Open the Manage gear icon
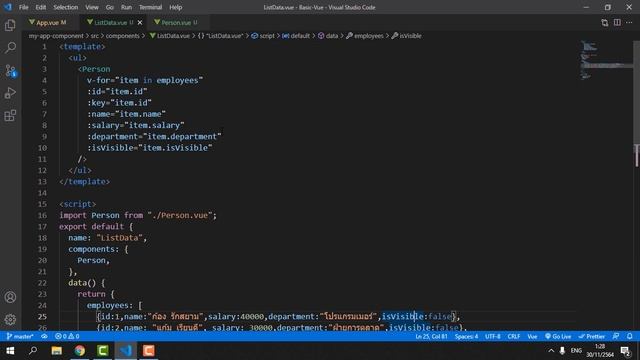 pyautogui.click(x=10, y=319)
